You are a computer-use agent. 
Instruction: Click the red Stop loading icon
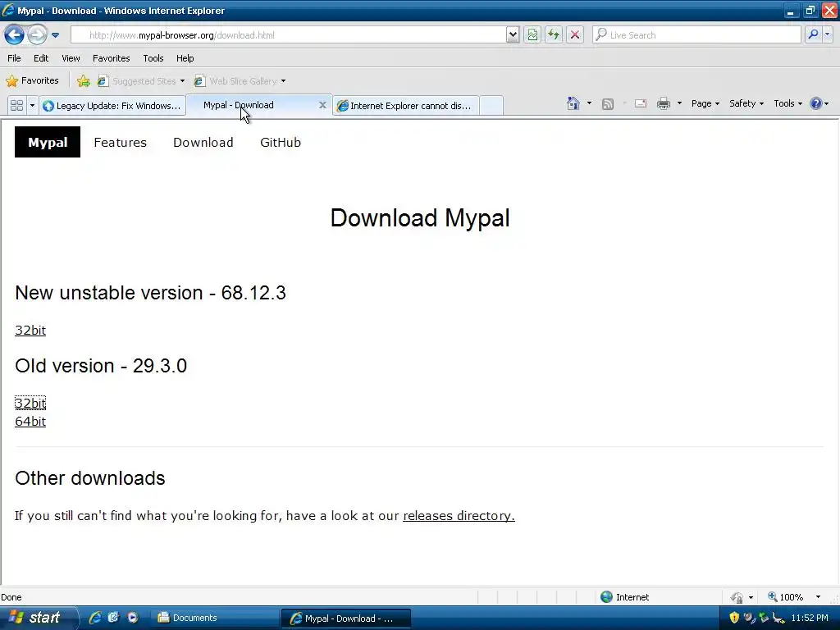575,35
